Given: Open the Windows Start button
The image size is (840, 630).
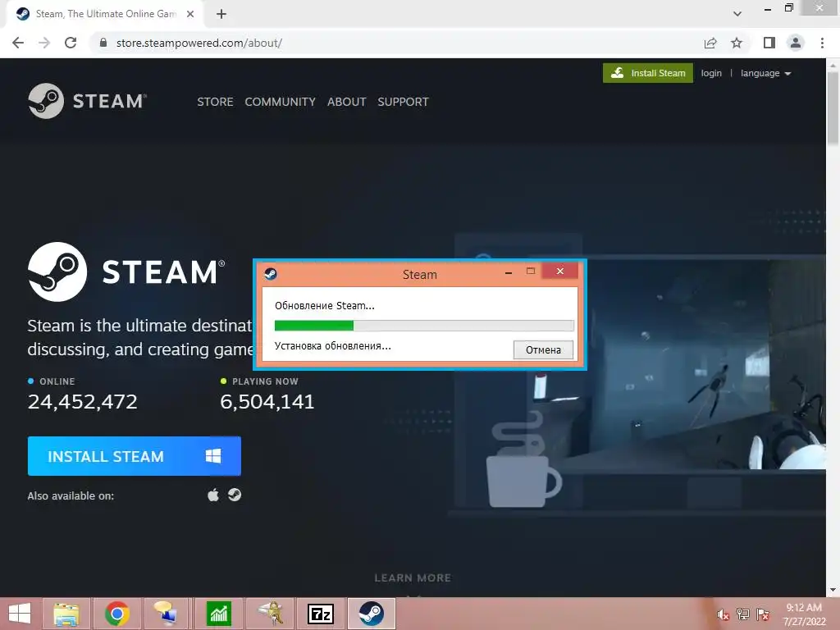Looking at the screenshot, I should click(x=20, y=614).
